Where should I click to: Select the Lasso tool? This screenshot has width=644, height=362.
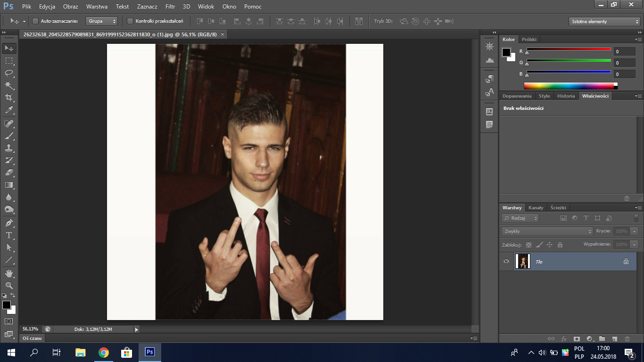[9, 73]
